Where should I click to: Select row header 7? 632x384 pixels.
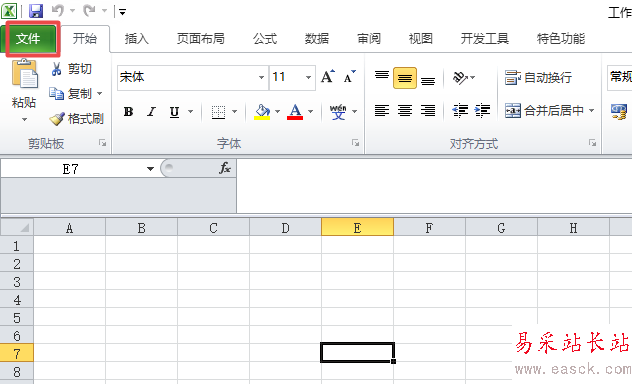[x=17, y=353]
